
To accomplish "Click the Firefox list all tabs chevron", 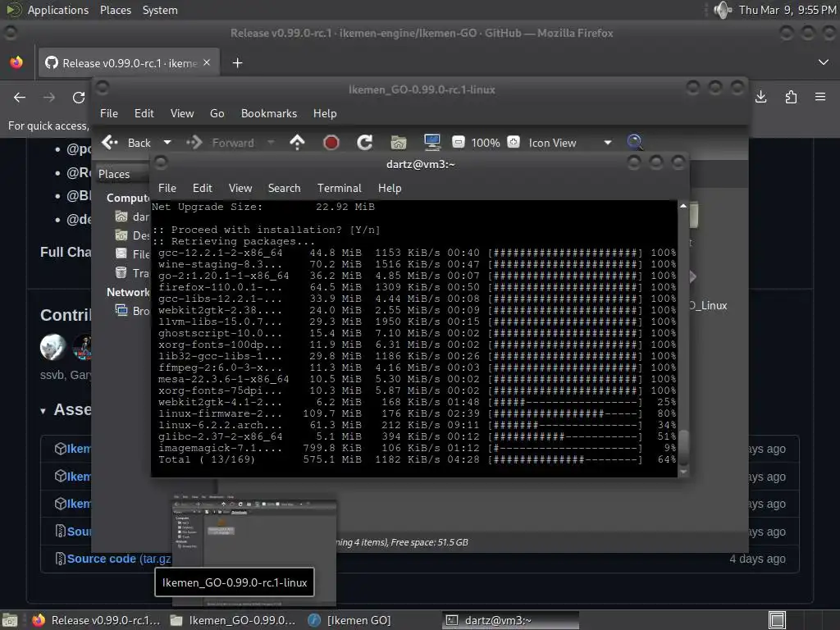I will 824,62.
